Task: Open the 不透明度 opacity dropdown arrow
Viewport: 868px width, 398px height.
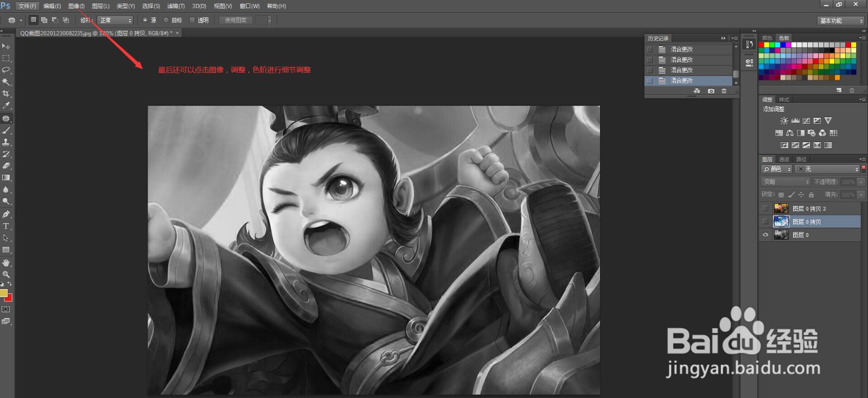Action: [861, 182]
